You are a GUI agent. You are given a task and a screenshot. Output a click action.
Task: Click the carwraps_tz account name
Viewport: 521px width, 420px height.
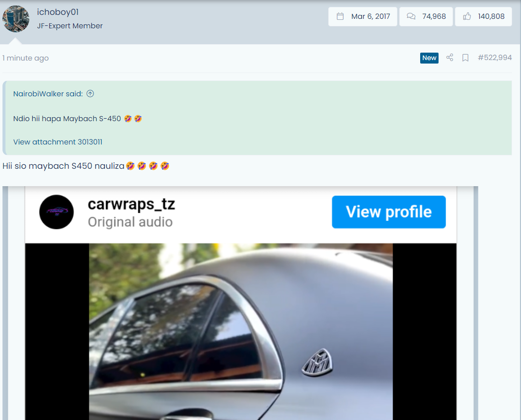131,204
